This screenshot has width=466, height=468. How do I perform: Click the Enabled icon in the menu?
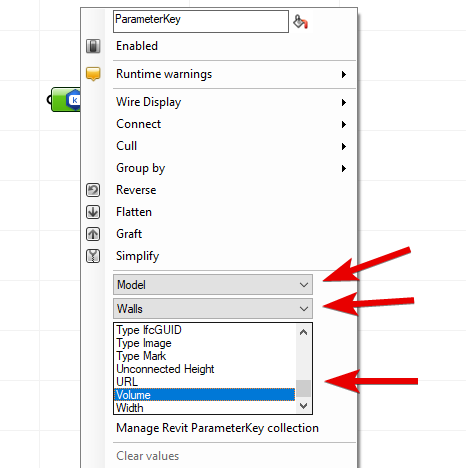tap(93, 46)
